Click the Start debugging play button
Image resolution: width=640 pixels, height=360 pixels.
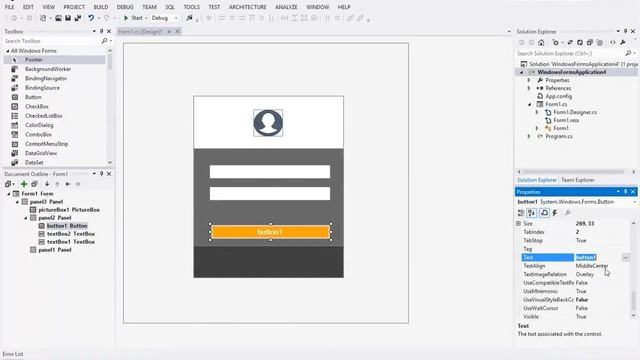pos(126,18)
